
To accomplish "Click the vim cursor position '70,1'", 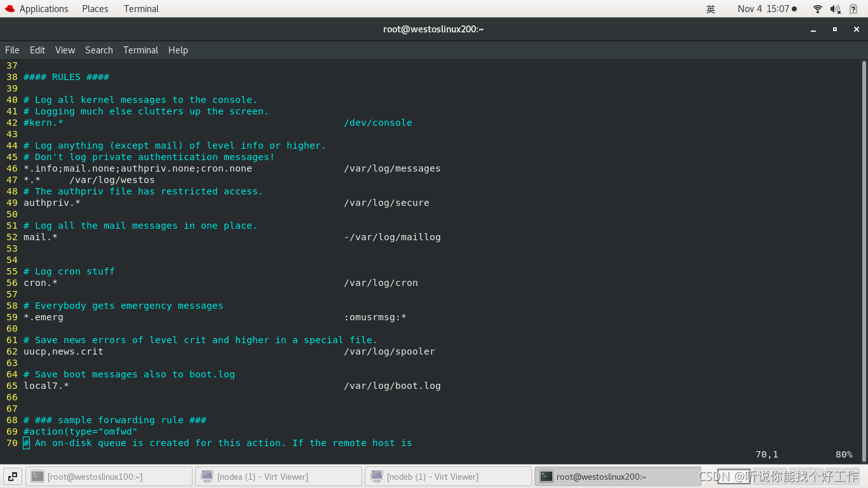I will 767,454.
